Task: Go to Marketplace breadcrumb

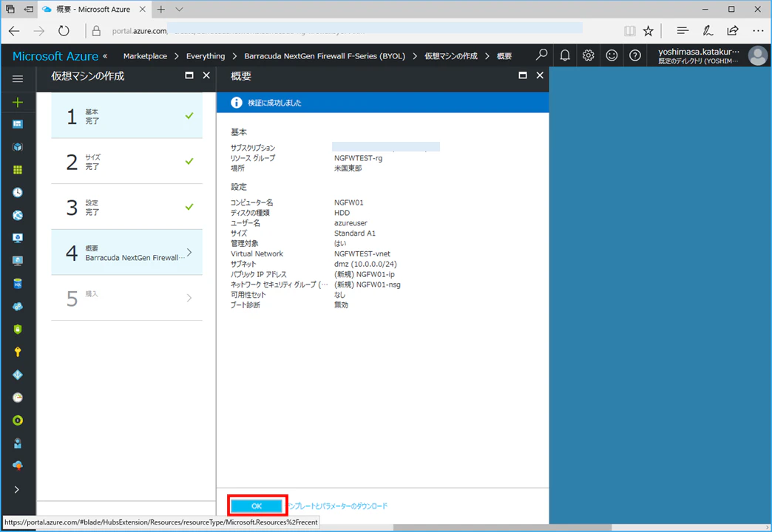Action: pos(145,56)
